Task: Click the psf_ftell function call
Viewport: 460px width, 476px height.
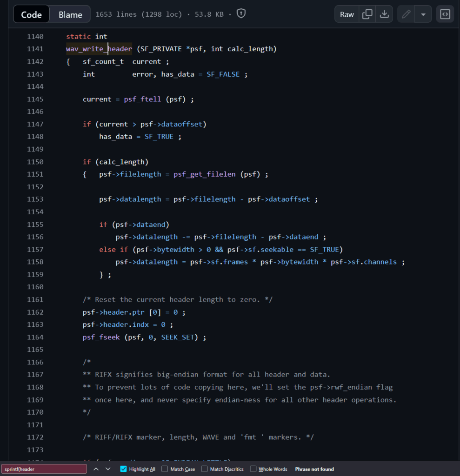Action: coord(142,99)
